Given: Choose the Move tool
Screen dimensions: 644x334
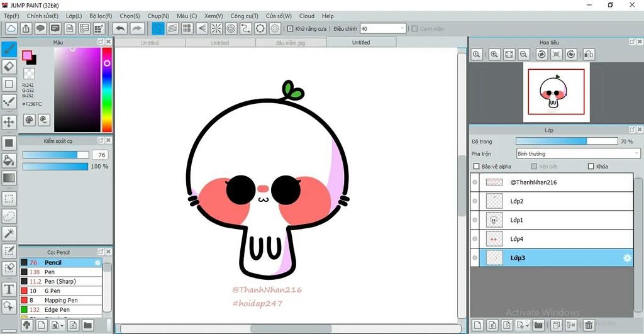Looking at the screenshot, I should 9,122.
